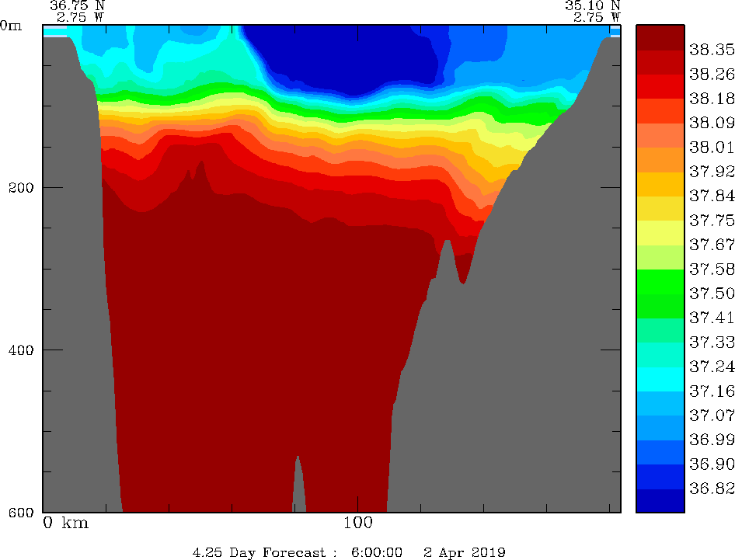This screenshot has height=560, width=735.
Task: Pick the salmon band between 38.01 and 38.09
Action: (660, 135)
